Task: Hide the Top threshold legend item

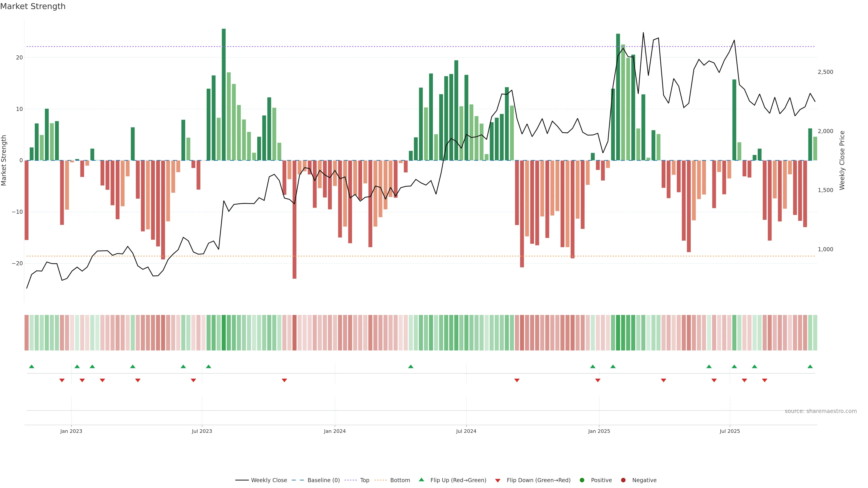Action: (x=364, y=480)
